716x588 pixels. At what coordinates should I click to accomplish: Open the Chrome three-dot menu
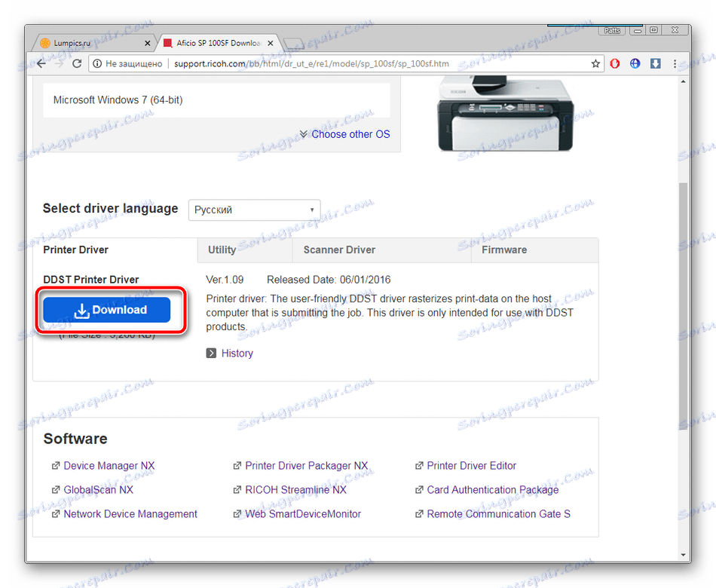pos(675,63)
